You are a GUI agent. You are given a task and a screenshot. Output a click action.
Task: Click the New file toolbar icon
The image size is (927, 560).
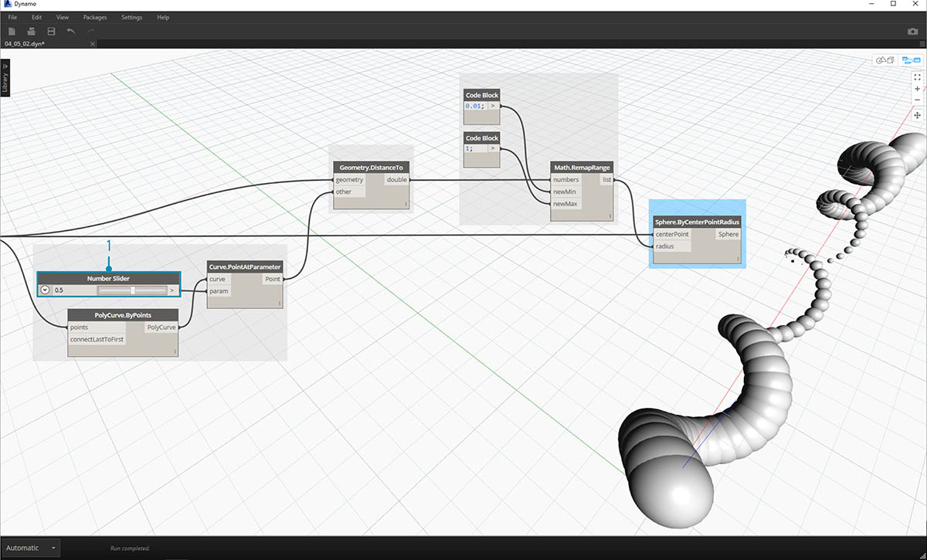point(12,31)
